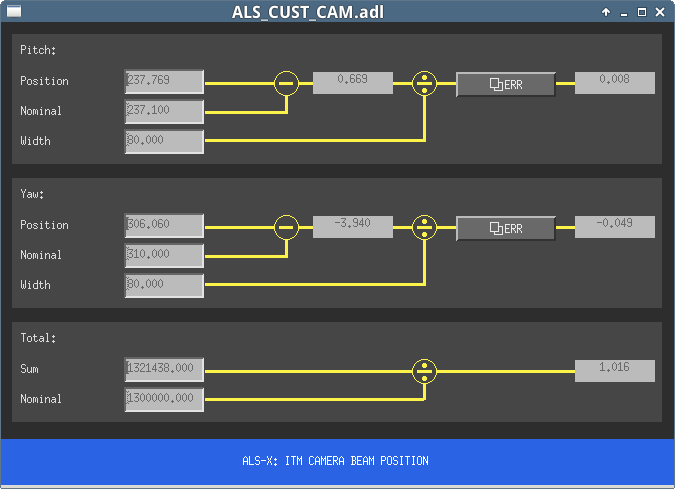Click the Pitch division circle icon
The height and width of the screenshot is (489, 675).
click(424, 83)
